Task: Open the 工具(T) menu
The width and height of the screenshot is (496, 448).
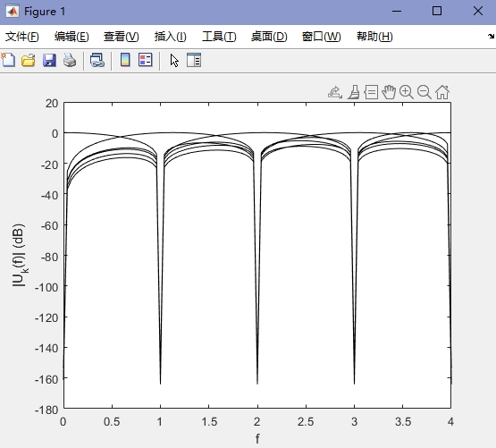Action: tap(219, 37)
